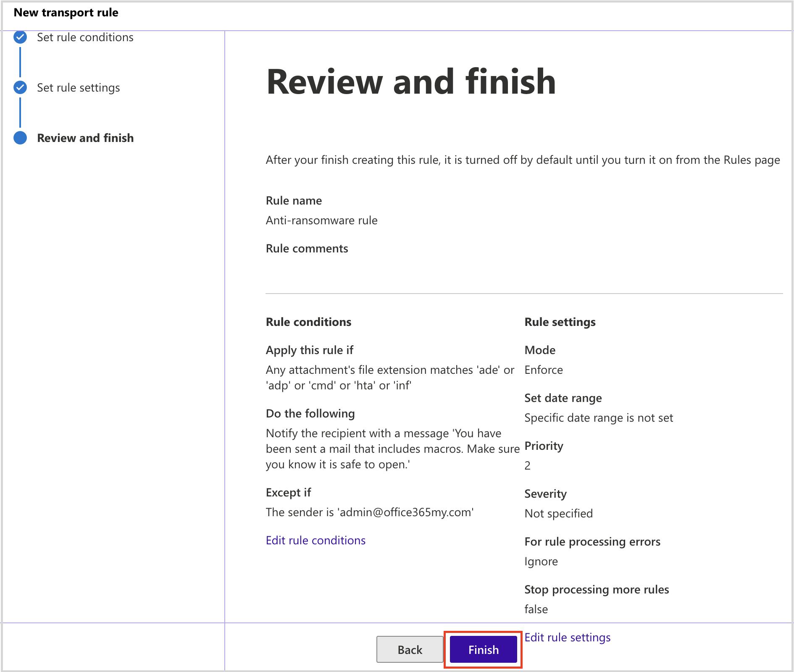Click the 'Anti-ransomware rule' name text
The width and height of the screenshot is (794, 672).
321,220
